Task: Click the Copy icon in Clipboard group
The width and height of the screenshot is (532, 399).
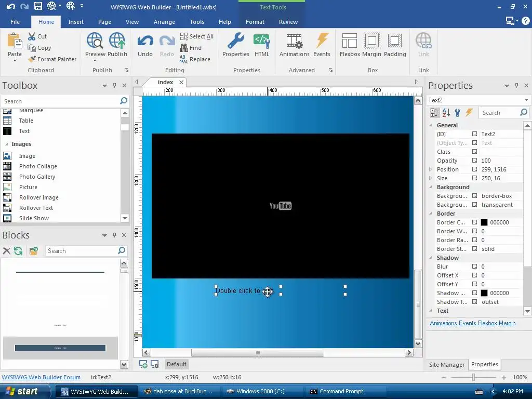Action: 32,48
